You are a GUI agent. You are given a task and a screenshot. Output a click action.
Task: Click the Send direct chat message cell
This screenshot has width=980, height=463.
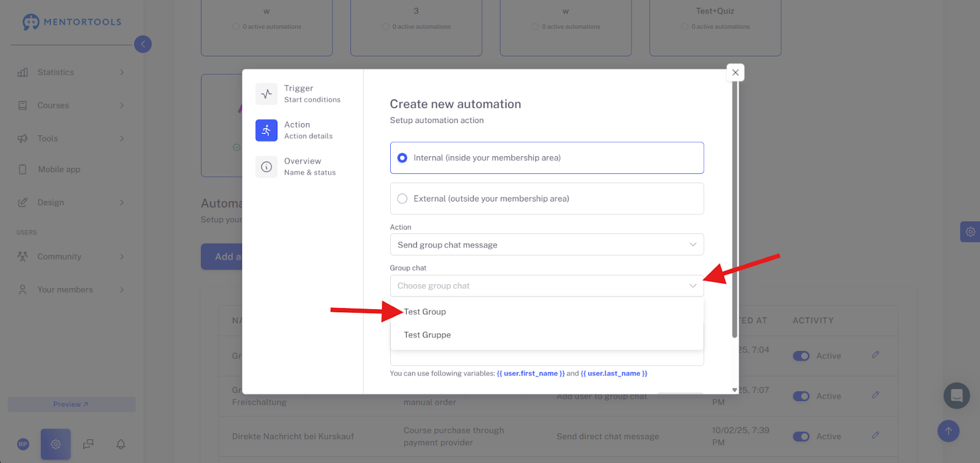pos(608,437)
